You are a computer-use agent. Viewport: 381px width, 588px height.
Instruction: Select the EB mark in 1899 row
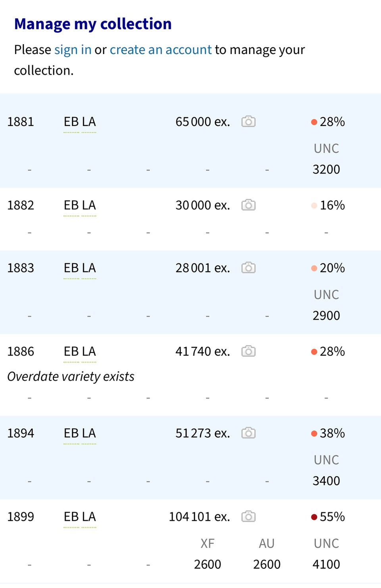pos(71,516)
